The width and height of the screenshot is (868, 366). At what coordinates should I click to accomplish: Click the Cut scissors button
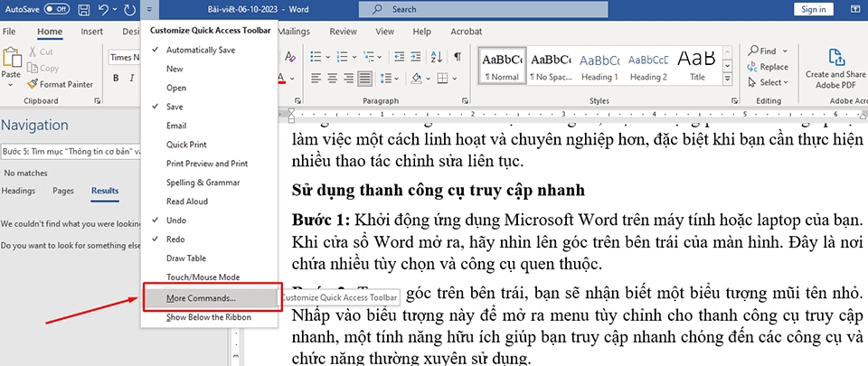[x=39, y=52]
